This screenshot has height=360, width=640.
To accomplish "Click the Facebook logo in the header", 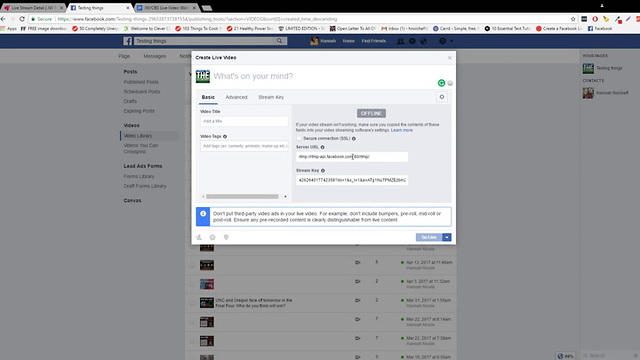I will coord(128,41).
